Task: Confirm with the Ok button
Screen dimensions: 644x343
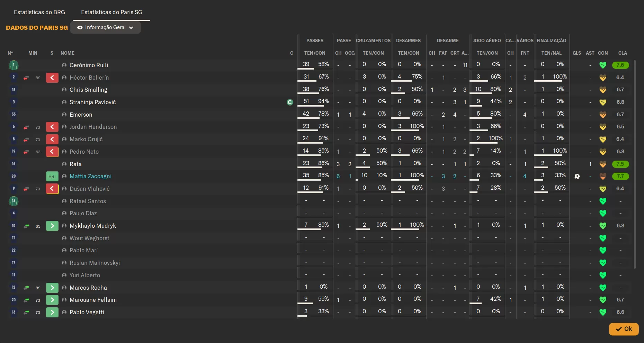Action: (624, 329)
